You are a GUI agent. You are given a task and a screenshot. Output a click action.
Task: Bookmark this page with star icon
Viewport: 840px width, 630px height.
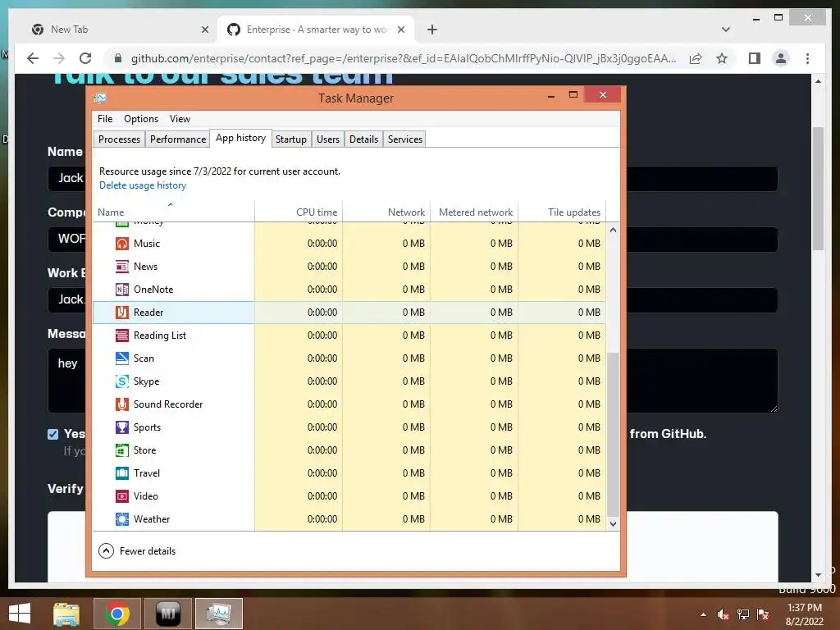pos(722,58)
